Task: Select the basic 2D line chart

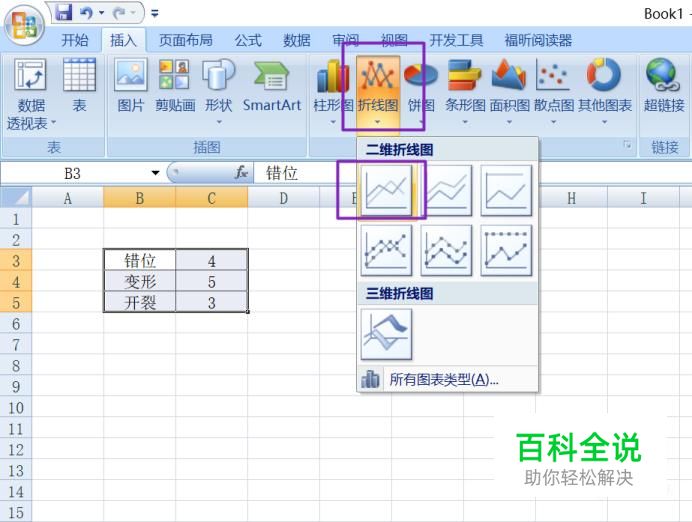Action: tap(386, 190)
